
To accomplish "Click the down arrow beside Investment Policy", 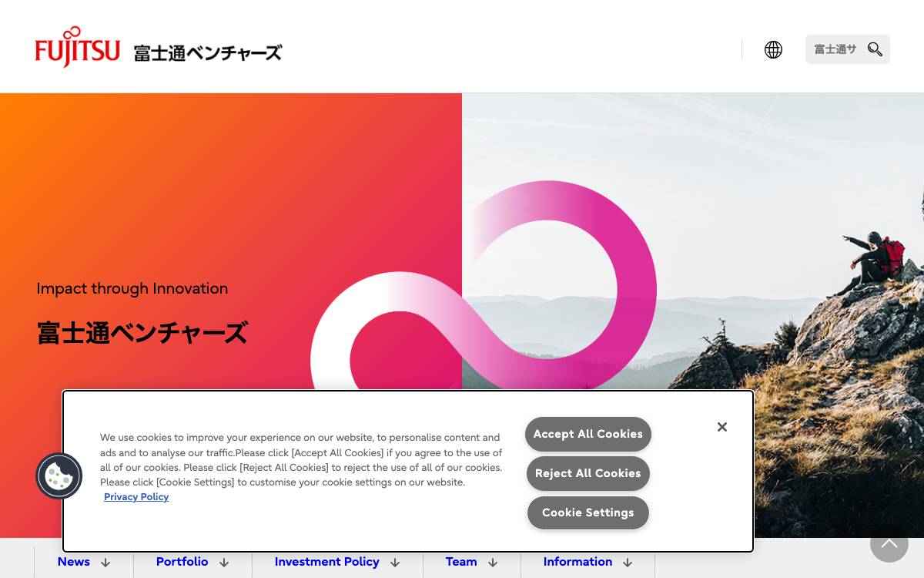I will (395, 563).
